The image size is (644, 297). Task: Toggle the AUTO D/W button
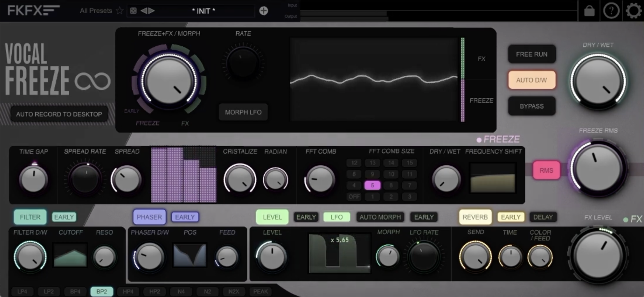point(532,80)
